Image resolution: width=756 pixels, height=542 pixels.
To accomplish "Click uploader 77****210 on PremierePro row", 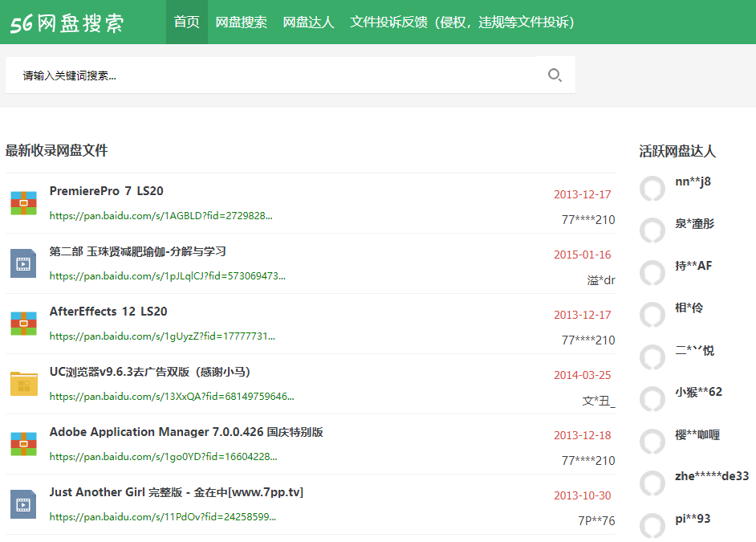I will point(588,220).
